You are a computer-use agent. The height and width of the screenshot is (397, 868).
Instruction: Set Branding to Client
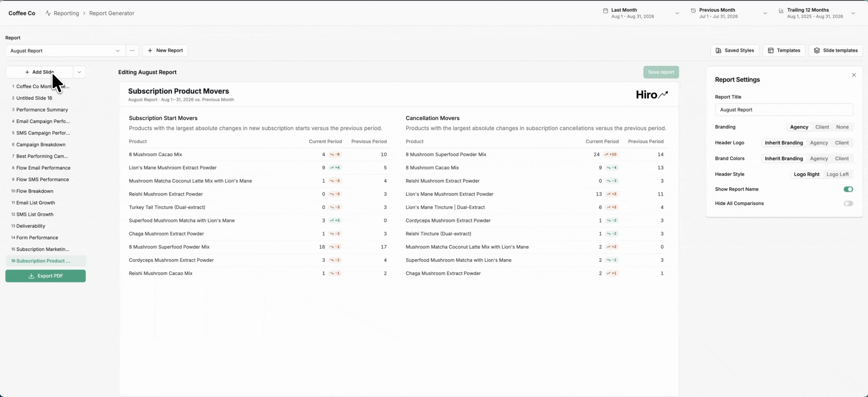[x=822, y=127]
